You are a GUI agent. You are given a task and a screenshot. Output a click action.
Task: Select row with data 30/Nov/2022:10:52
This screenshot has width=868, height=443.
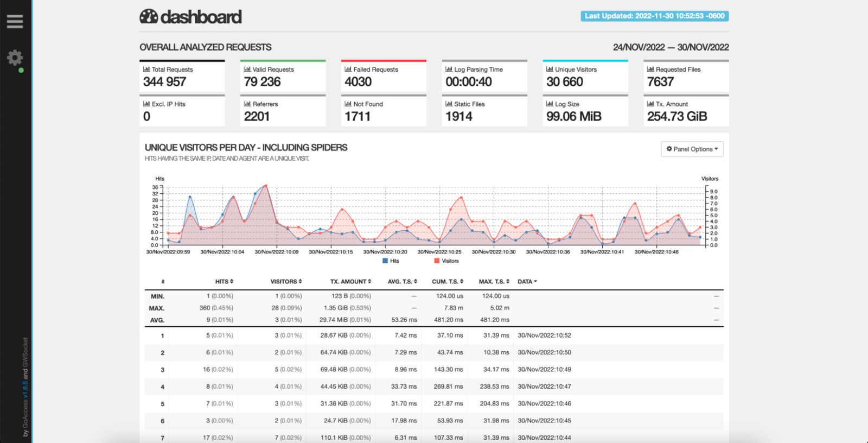[x=434, y=336]
